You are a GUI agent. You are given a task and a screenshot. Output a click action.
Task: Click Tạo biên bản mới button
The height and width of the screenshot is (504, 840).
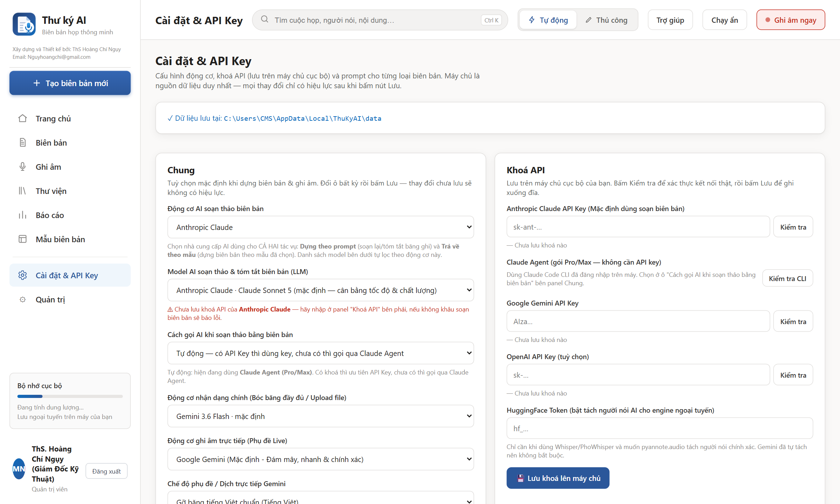[x=70, y=83]
